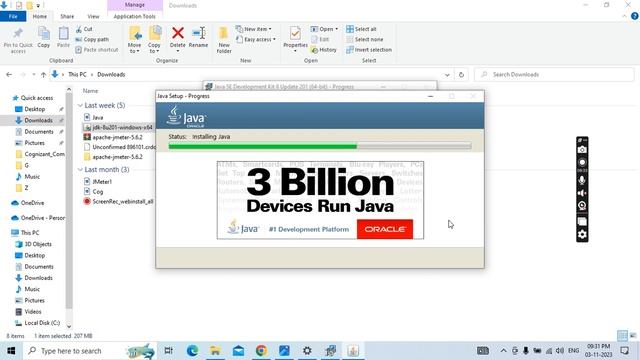
Task: Click the back navigation arrow
Action: [9, 75]
